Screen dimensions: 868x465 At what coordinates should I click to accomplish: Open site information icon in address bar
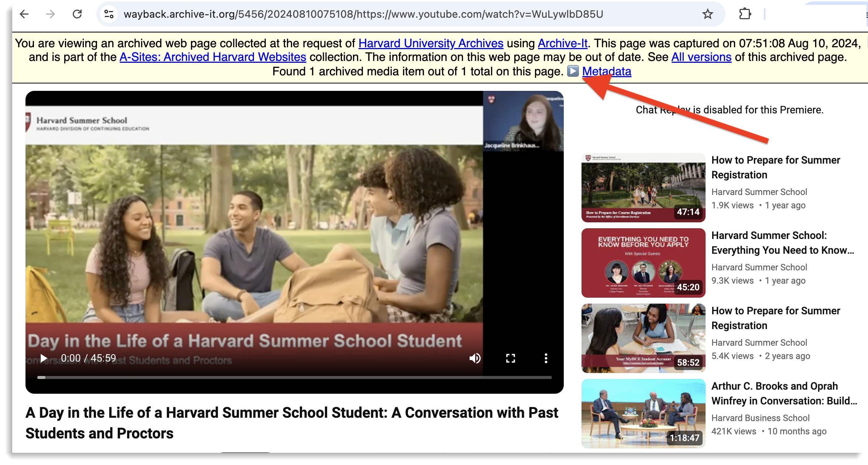point(109,14)
